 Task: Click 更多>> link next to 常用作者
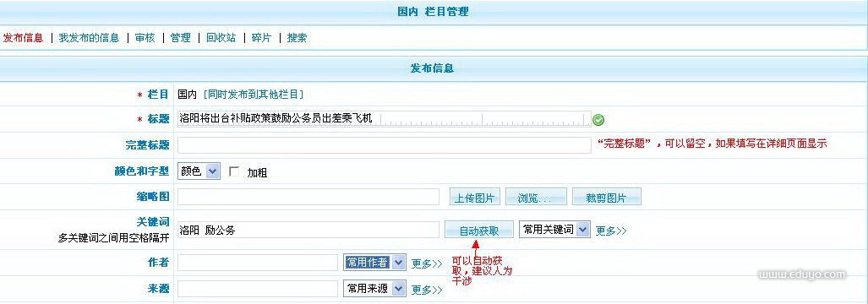click(x=427, y=264)
